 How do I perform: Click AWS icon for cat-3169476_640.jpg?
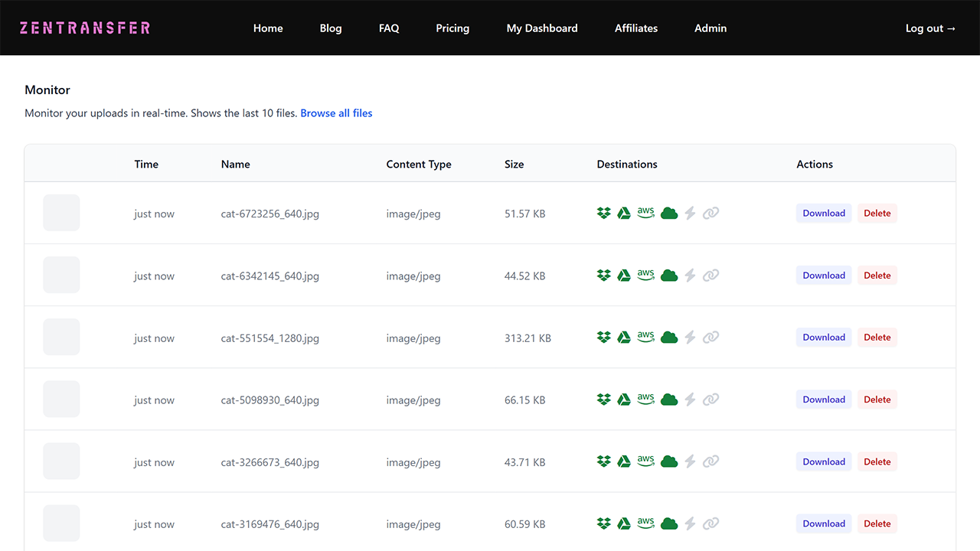pyautogui.click(x=646, y=523)
